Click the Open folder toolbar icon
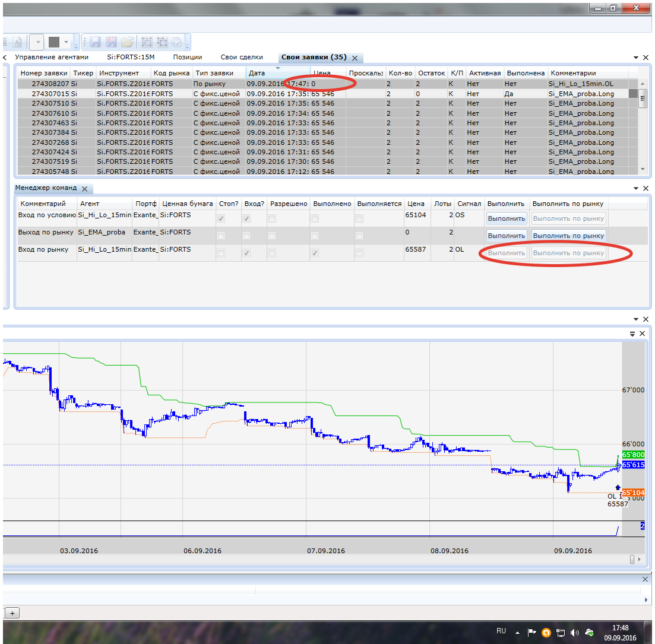 click(x=127, y=42)
